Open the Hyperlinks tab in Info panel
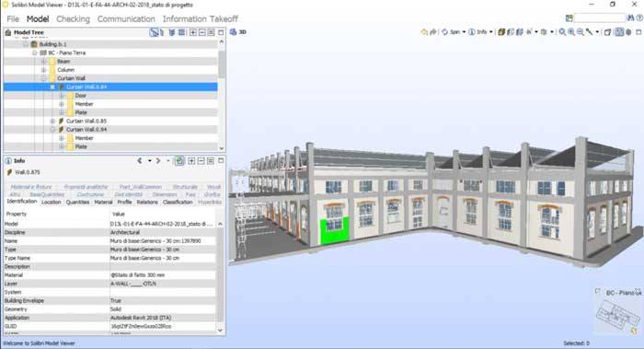644x349 pixels. pyautogui.click(x=210, y=203)
